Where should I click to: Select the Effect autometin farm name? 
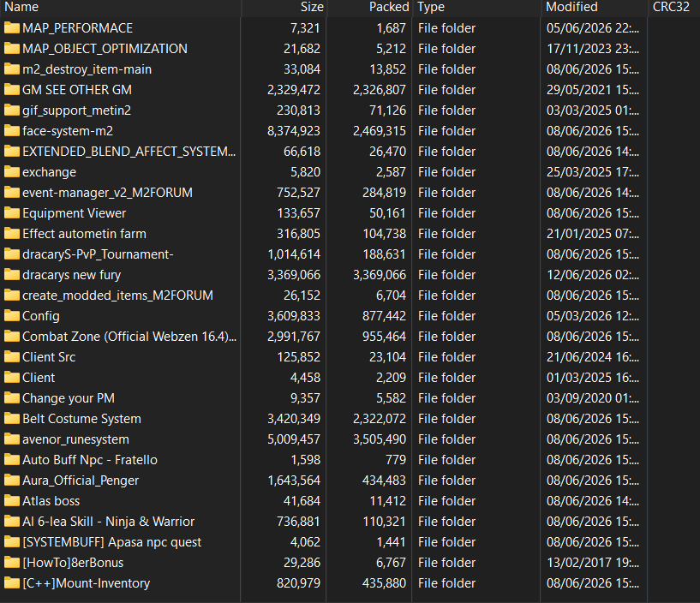[x=84, y=234]
